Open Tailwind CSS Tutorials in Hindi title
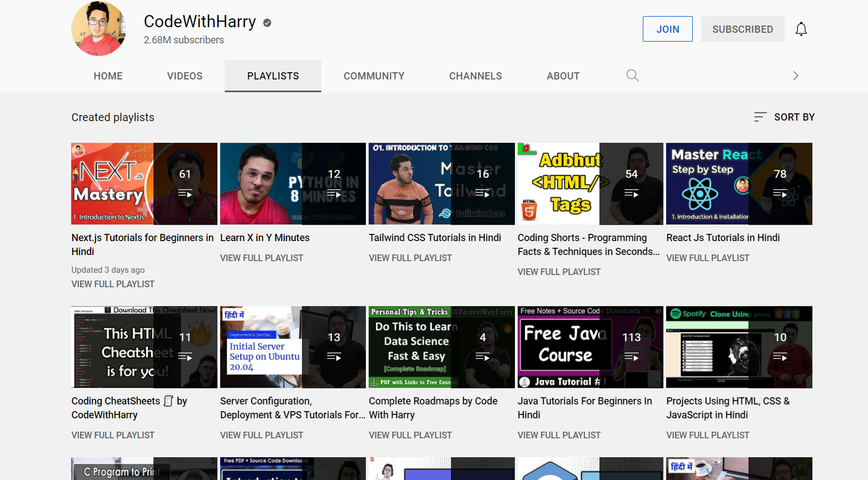 pyautogui.click(x=435, y=238)
